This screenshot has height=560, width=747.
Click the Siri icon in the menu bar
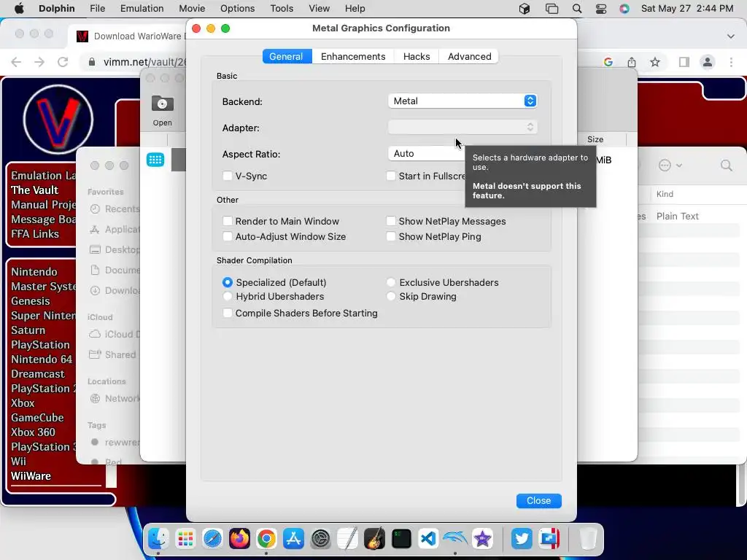click(x=624, y=9)
